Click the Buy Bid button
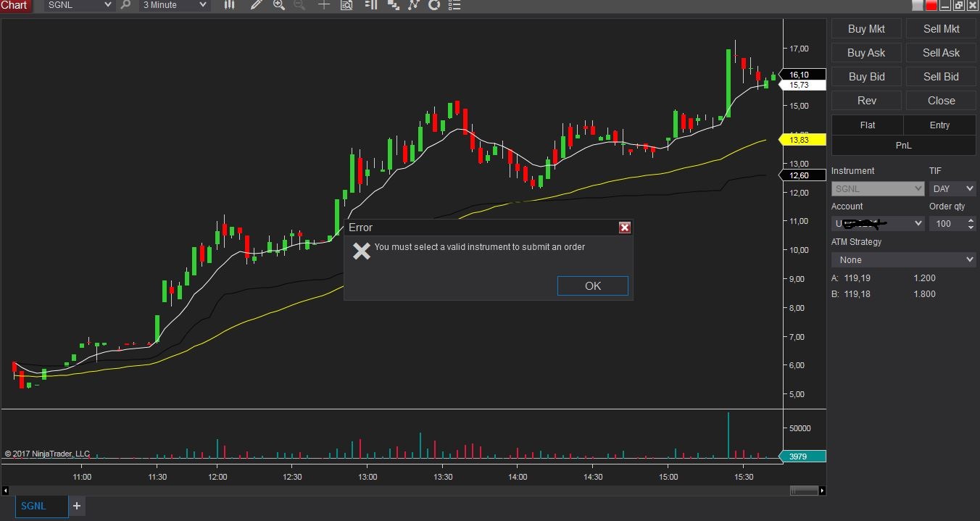The width and height of the screenshot is (980, 521). [866, 77]
